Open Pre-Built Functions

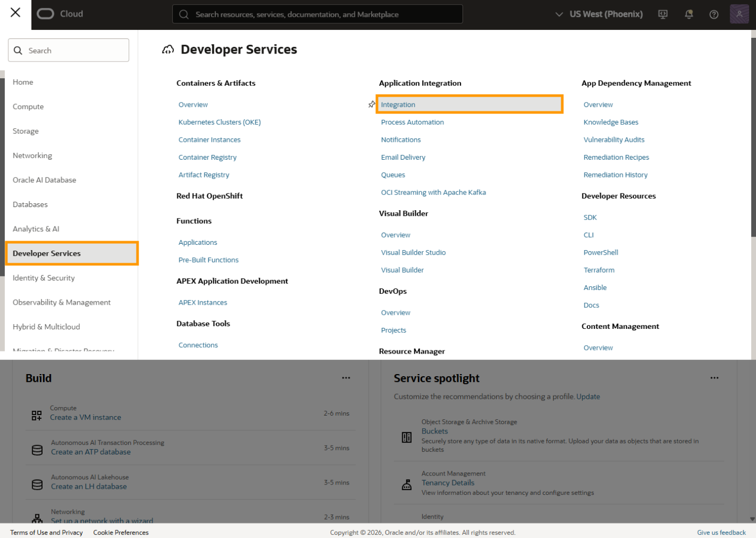point(208,260)
